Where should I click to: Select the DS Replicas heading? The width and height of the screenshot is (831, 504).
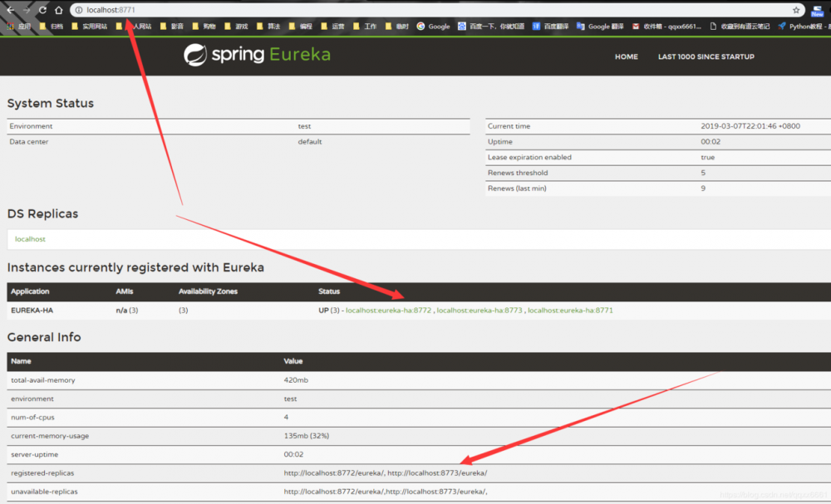(x=42, y=214)
